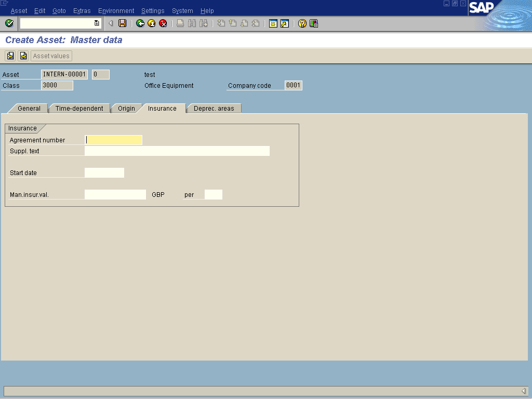Click the Next tab page icon
This screenshot has height=399, width=532.
tap(23, 56)
